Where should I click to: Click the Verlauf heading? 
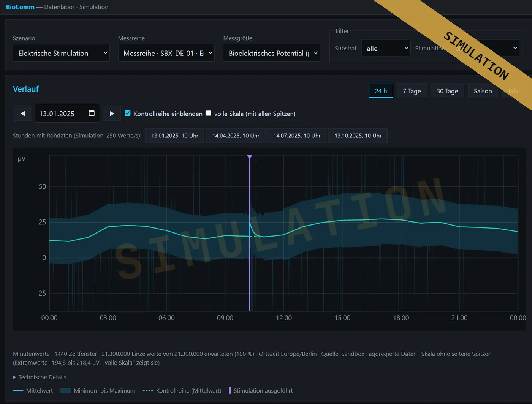tap(26, 89)
